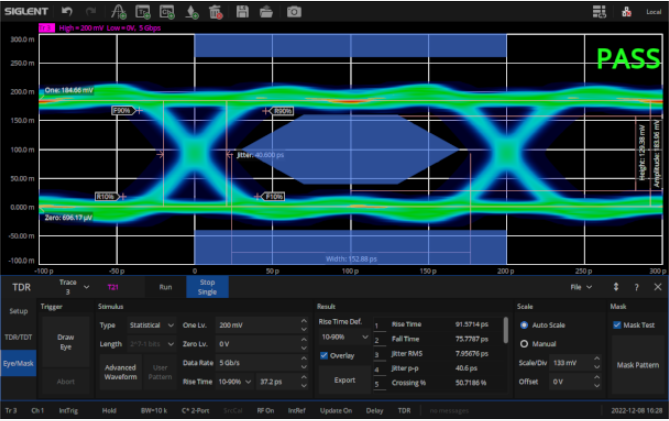Click the Run button

click(x=166, y=287)
